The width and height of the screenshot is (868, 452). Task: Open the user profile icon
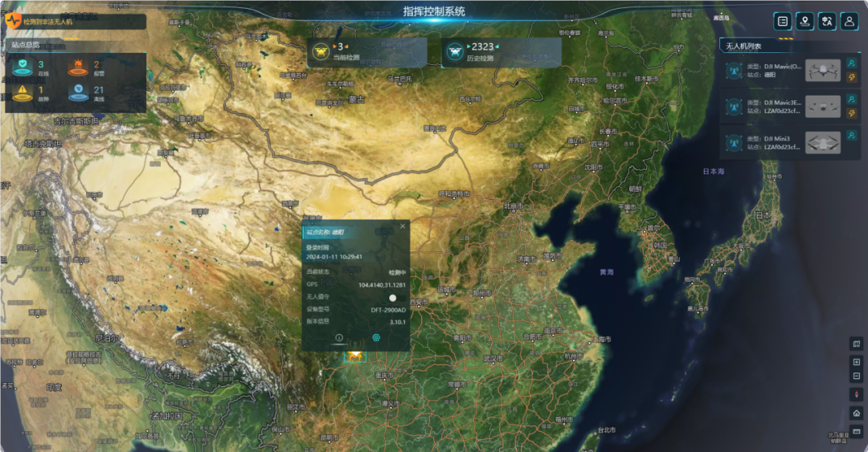[x=849, y=22]
